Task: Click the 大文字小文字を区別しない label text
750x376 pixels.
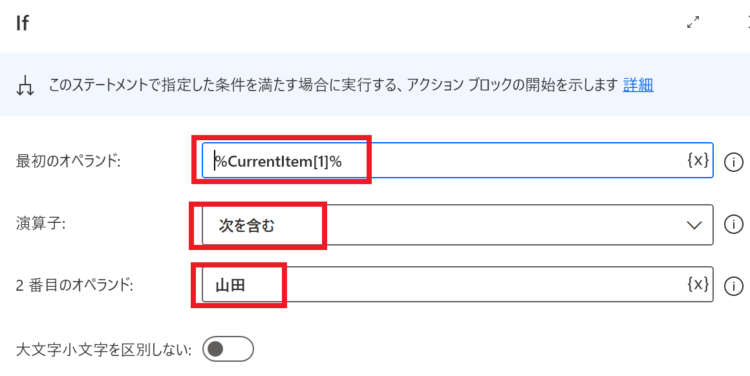Action: [x=103, y=350]
